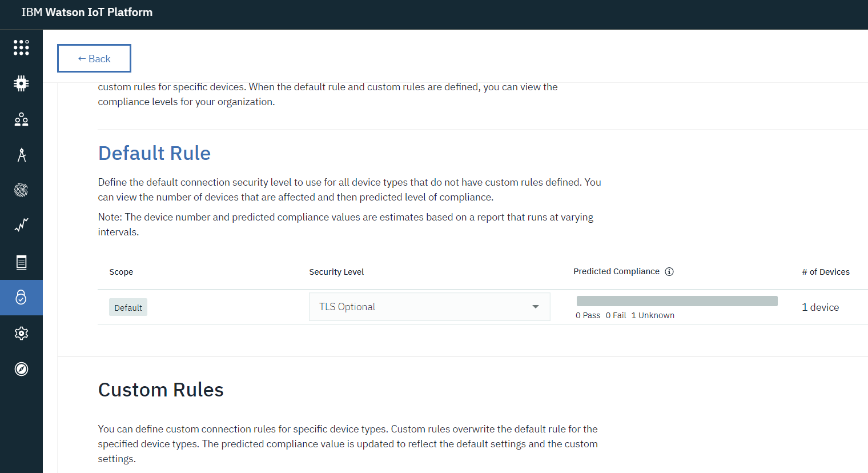Click the '1 device' count text
The image size is (868, 473).
pos(820,307)
